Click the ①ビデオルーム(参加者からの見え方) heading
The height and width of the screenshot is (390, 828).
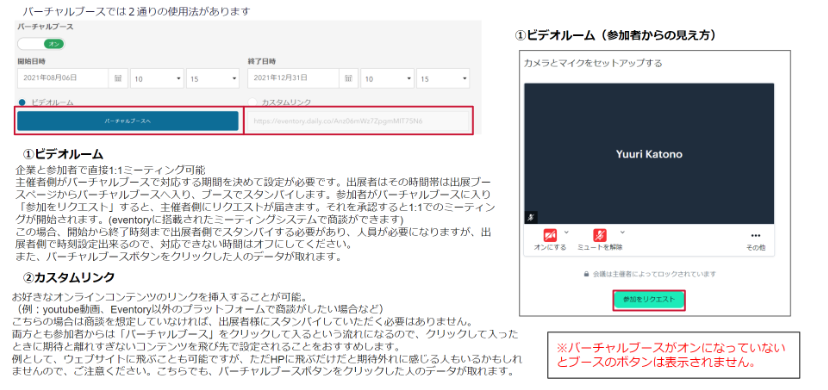615,35
